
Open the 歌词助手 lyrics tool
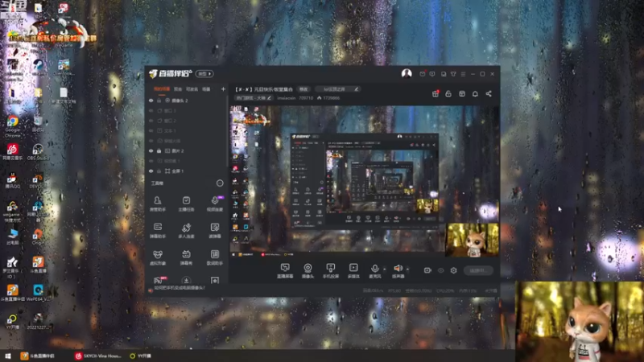pos(215,257)
